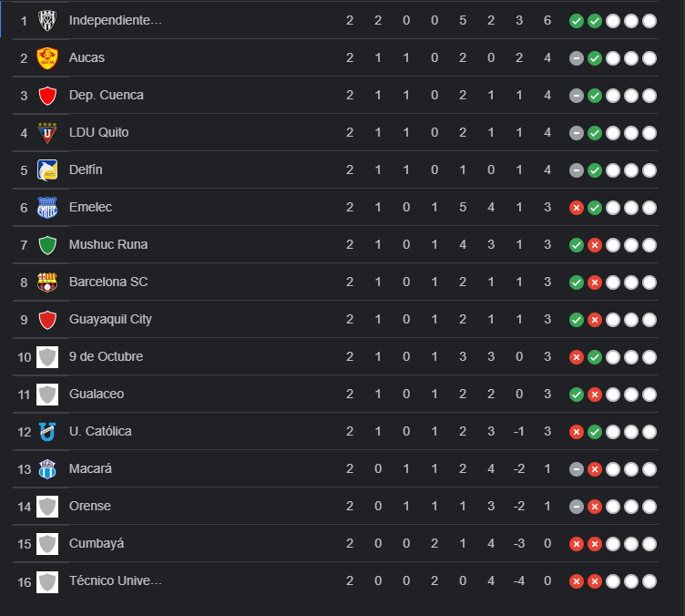Open the Gualaceo team page

tap(97, 394)
